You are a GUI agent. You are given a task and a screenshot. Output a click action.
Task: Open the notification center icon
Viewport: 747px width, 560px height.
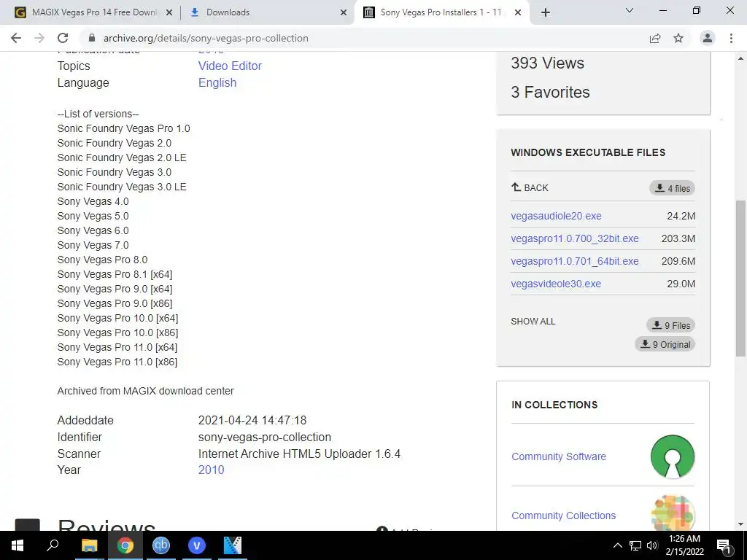724,546
